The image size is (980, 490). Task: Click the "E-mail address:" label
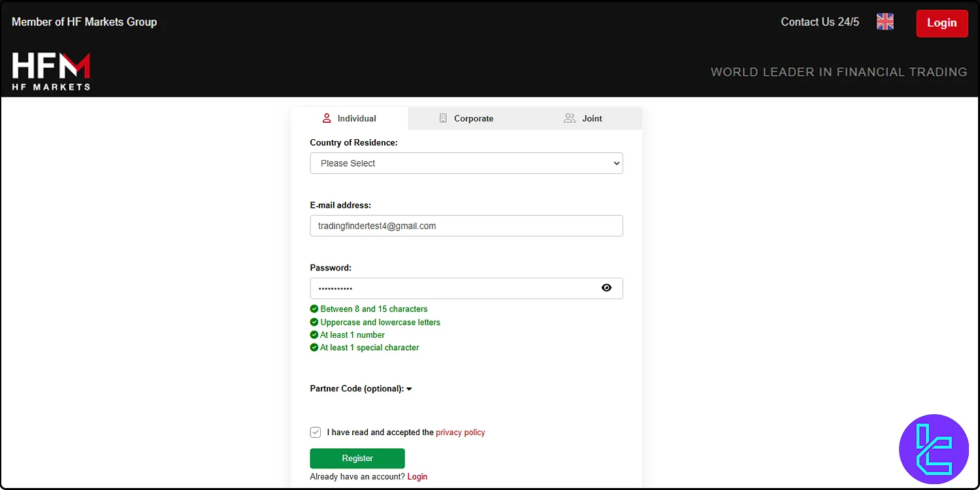click(x=340, y=205)
